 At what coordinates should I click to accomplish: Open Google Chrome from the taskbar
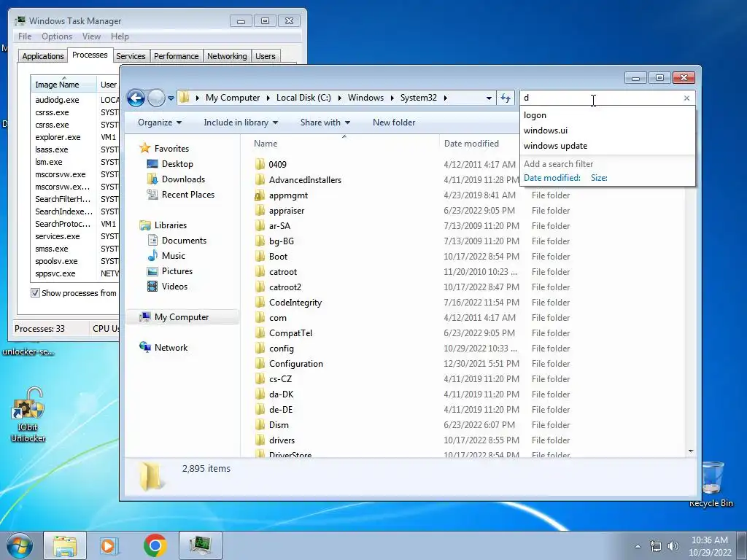155,545
